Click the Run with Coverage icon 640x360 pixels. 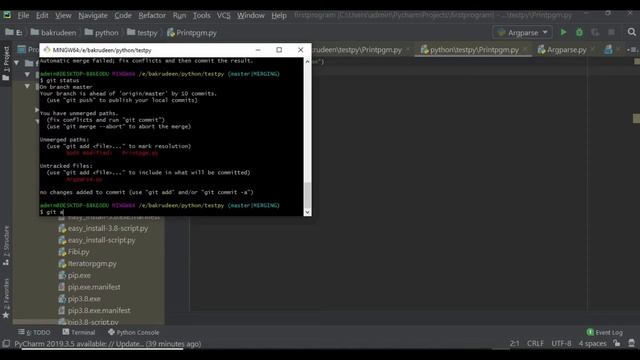pos(595,32)
